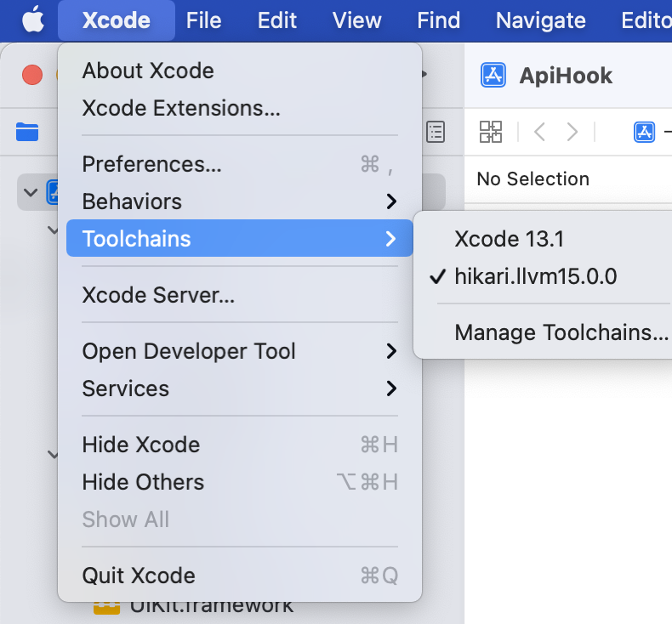Click the list icon beside the navigator

click(436, 132)
